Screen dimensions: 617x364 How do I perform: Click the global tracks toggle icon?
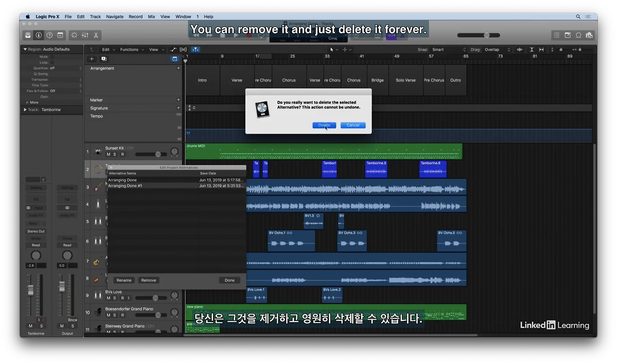click(x=174, y=59)
